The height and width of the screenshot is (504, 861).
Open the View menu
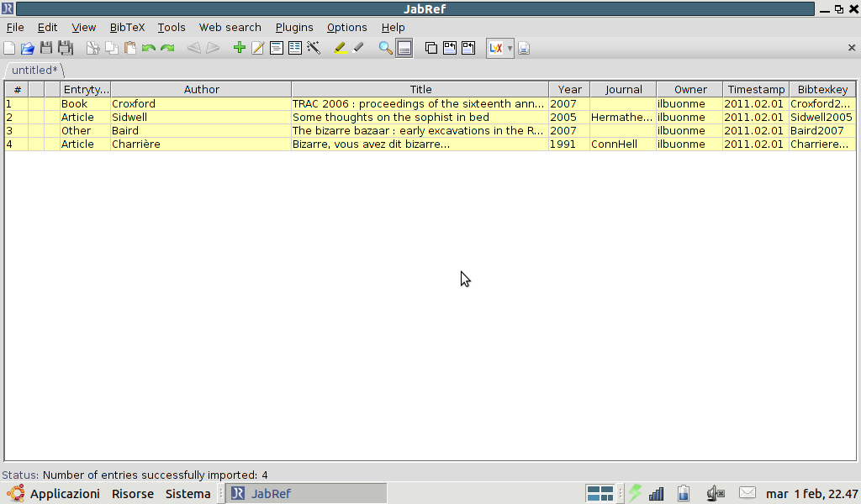83,28
